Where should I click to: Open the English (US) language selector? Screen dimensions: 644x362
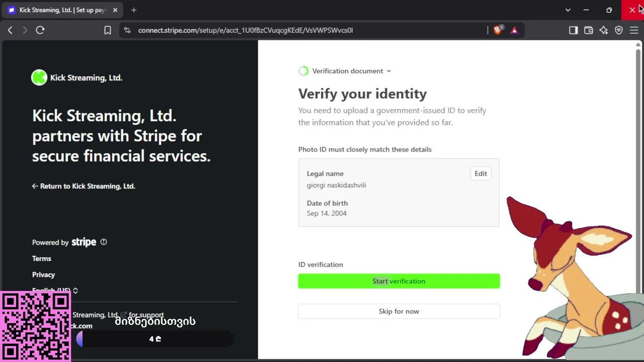(55, 291)
